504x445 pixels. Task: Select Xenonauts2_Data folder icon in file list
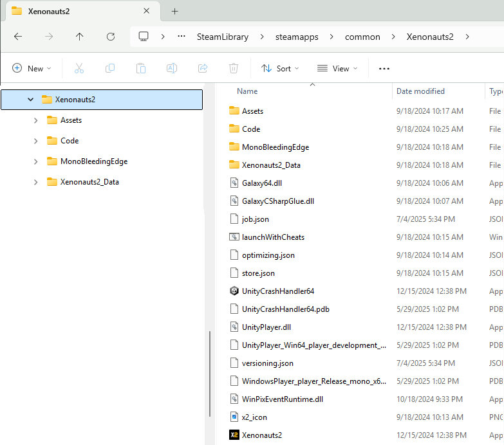point(234,165)
